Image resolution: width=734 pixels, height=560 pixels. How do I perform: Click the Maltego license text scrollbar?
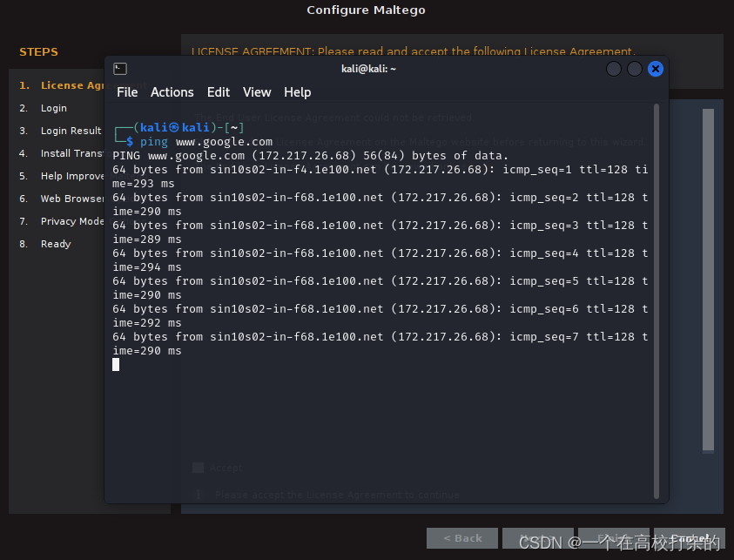coord(708,281)
